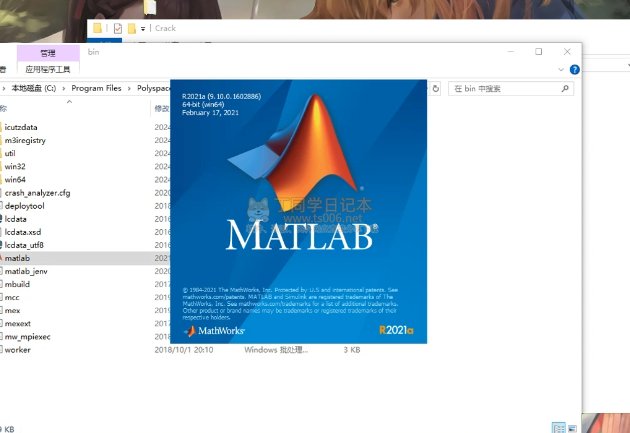Viewport: 630px width, 433px height.
Task: Switch to large icons view at bottom right
Action: [572, 428]
